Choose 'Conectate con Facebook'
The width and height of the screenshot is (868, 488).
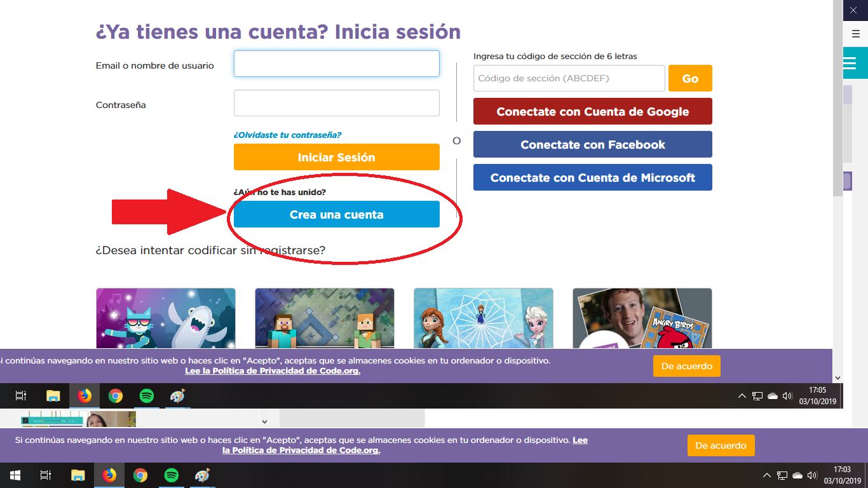592,145
